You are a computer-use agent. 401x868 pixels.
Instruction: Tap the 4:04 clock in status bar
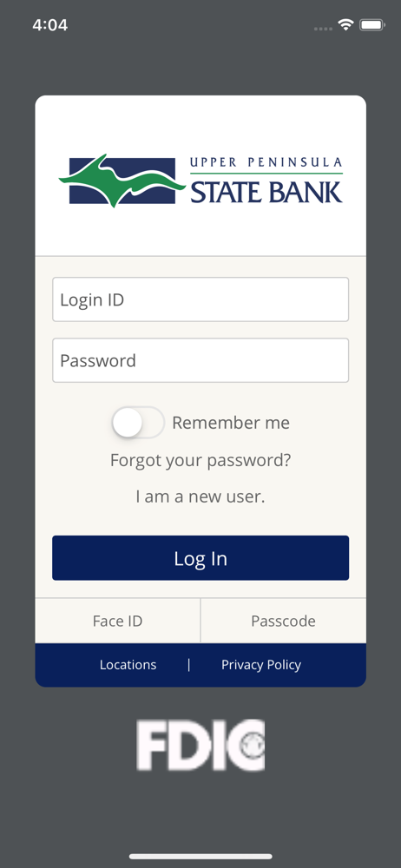(x=49, y=25)
